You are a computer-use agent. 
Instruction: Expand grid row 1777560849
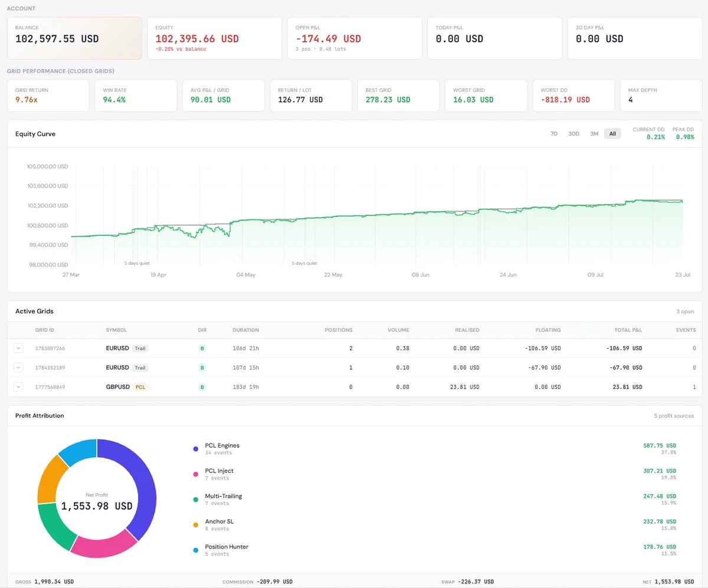[18, 387]
